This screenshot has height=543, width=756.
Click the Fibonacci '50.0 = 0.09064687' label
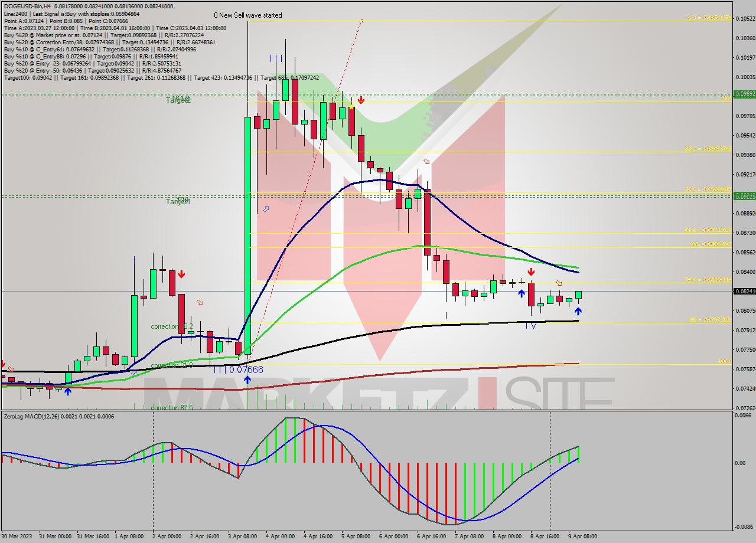[708, 189]
